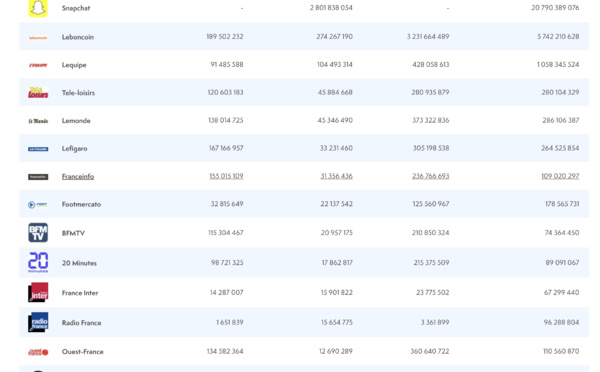
Task: Click Franceinfo value 155 015 109
Action: 226,176
